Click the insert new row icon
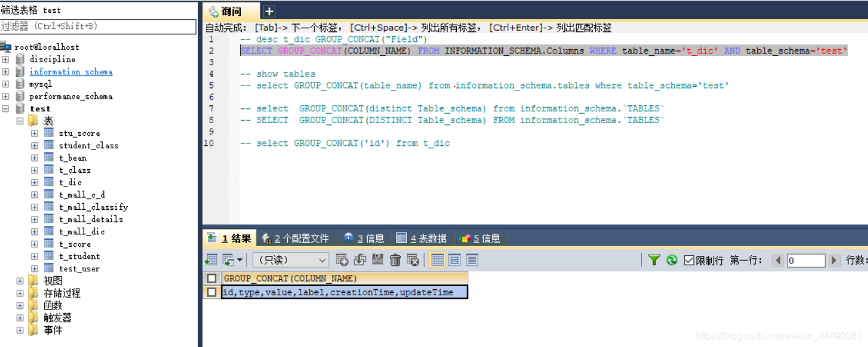This screenshot has width=868, height=347. click(x=342, y=260)
